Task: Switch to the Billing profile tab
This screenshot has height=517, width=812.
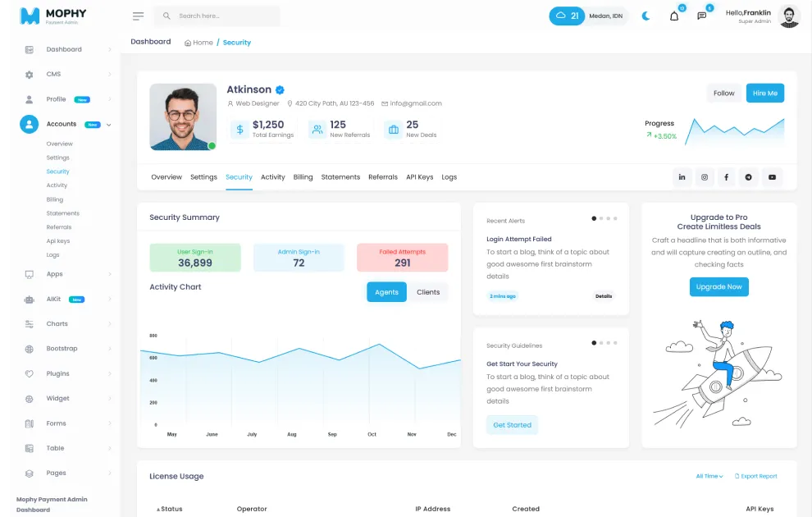Action: click(x=303, y=177)
